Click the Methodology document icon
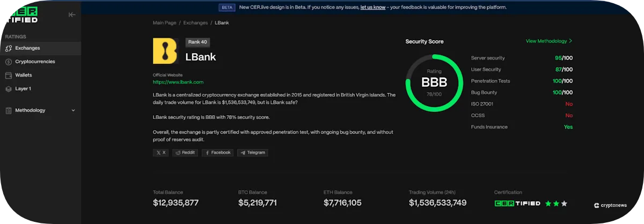644x224 pixels. [8, 110]
